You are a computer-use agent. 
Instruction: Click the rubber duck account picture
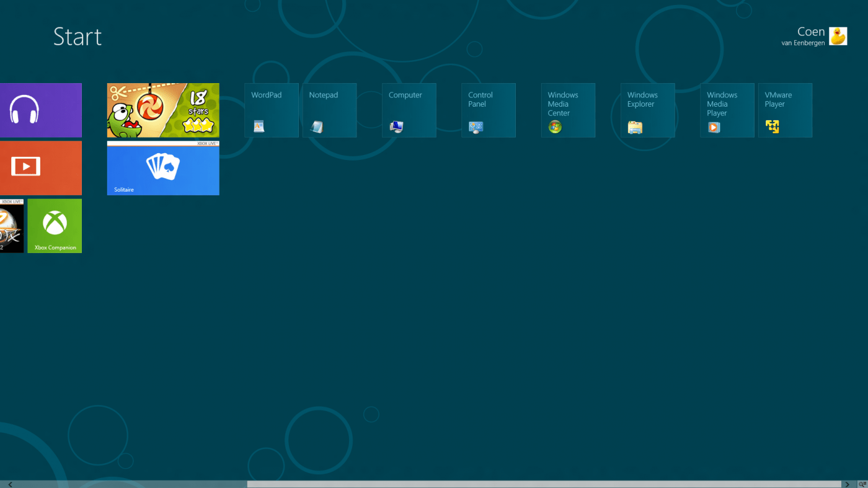pyautogui.click(x=838, y=37)
